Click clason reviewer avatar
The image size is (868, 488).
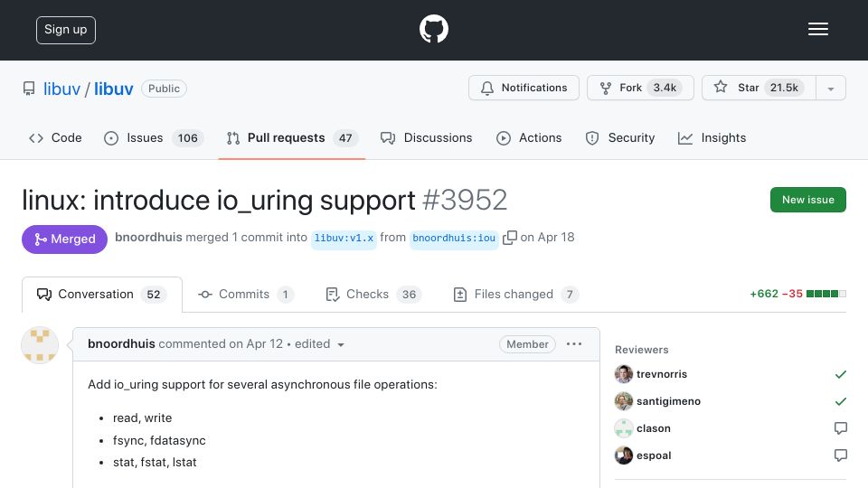point(623,428)
